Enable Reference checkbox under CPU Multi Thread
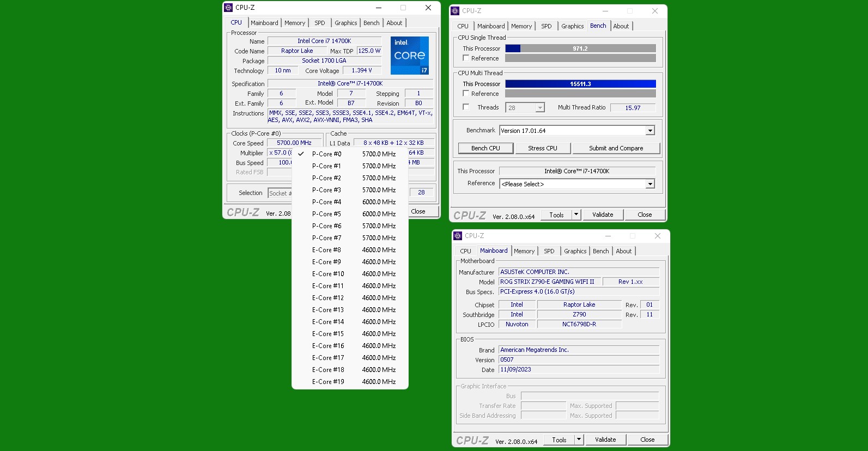The height and width of the screenshot is (451, 868). 466,94
